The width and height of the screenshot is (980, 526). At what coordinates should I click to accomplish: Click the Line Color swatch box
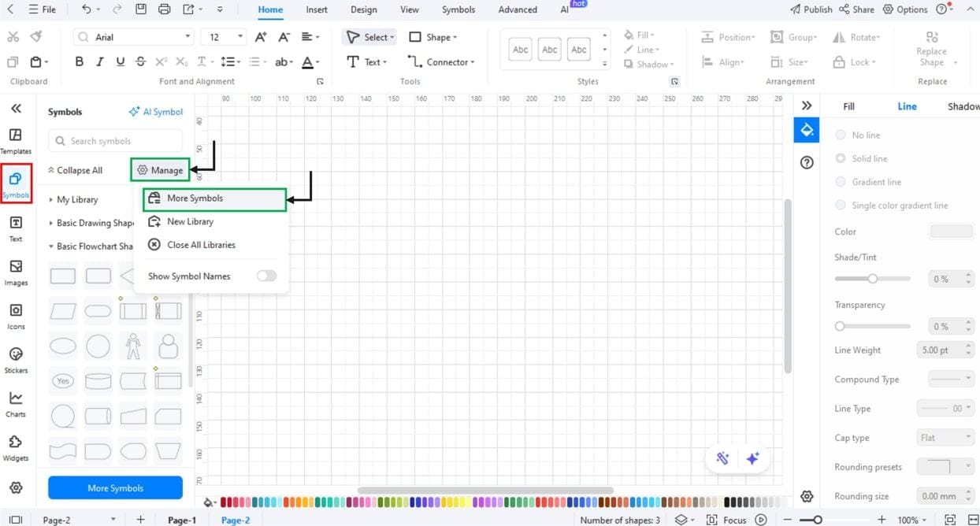952,232
